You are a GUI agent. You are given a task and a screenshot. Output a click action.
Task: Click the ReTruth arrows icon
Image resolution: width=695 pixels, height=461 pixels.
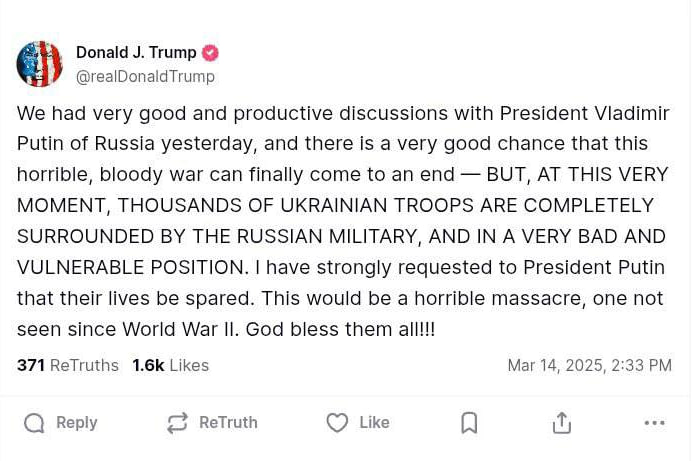pyautogui.click(x=178, y=423)
